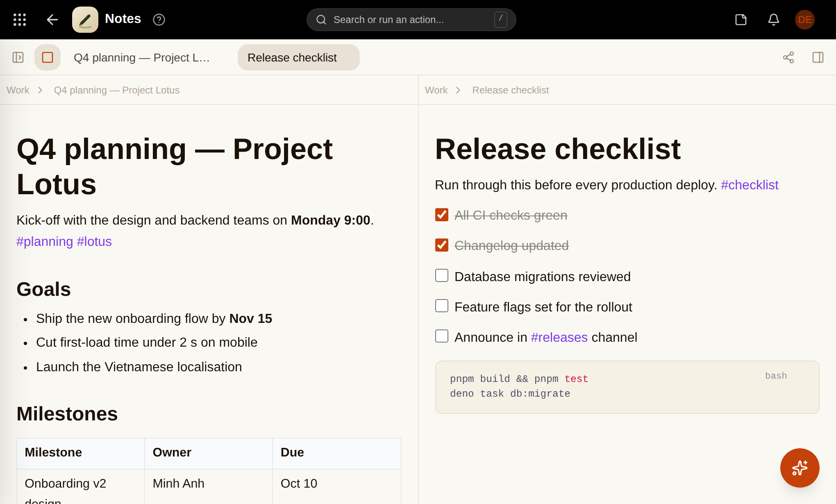This screenshot has width=836, height=504.
Task: Click the Milestones heading
Action: pos(67,414)
